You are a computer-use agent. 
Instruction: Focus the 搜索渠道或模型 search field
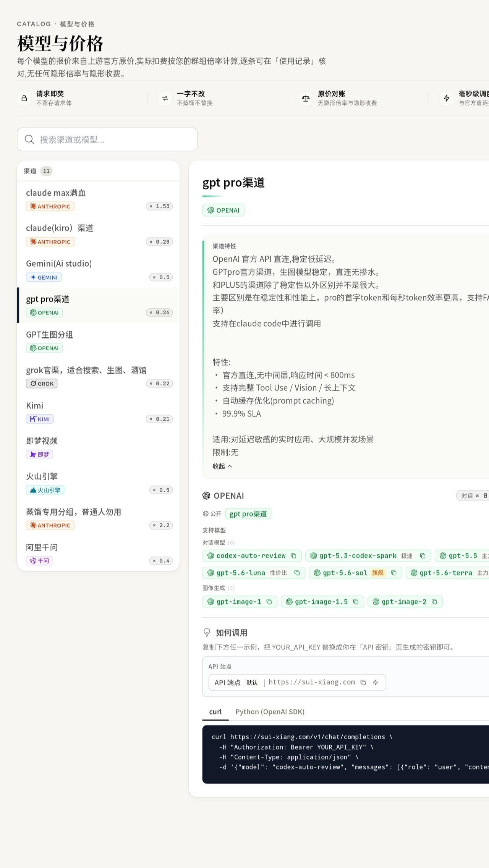(x=107, y=139)
